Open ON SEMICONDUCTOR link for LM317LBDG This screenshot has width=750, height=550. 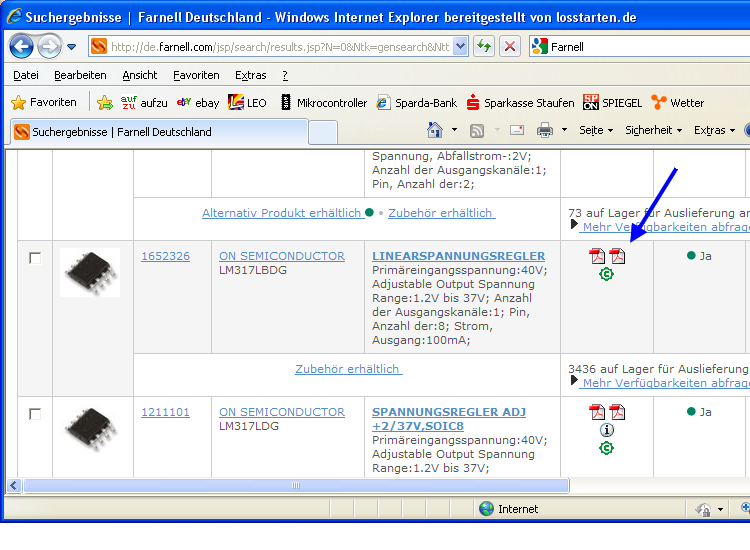282,256
